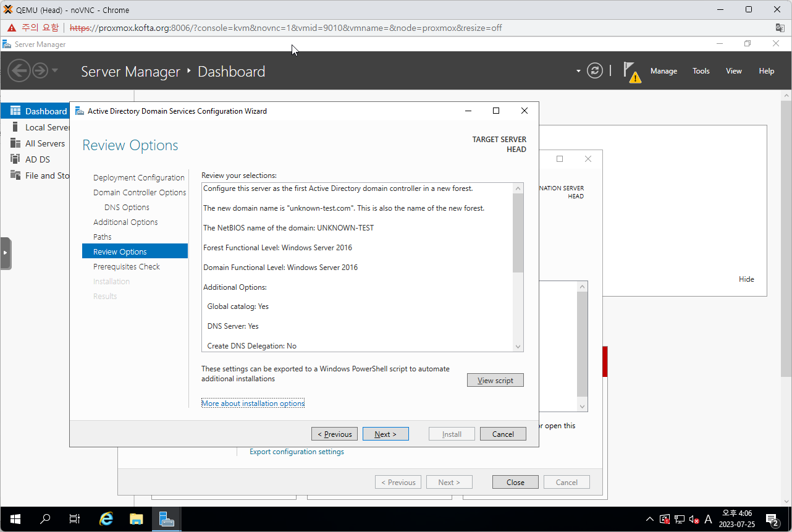Open the Tools menu
The height and width of the screenshot is (532, 792).
pyautogui.click(x=701, y=71)
